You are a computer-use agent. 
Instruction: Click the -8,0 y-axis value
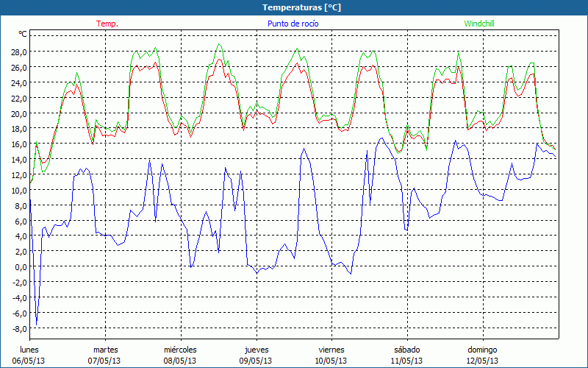point(18,328)
